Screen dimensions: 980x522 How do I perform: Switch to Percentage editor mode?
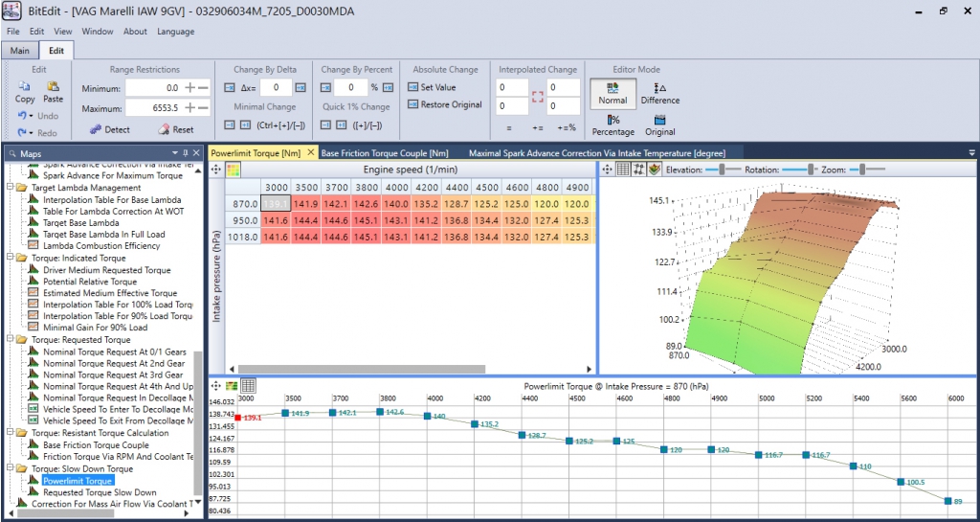click(x=612, y=125)
